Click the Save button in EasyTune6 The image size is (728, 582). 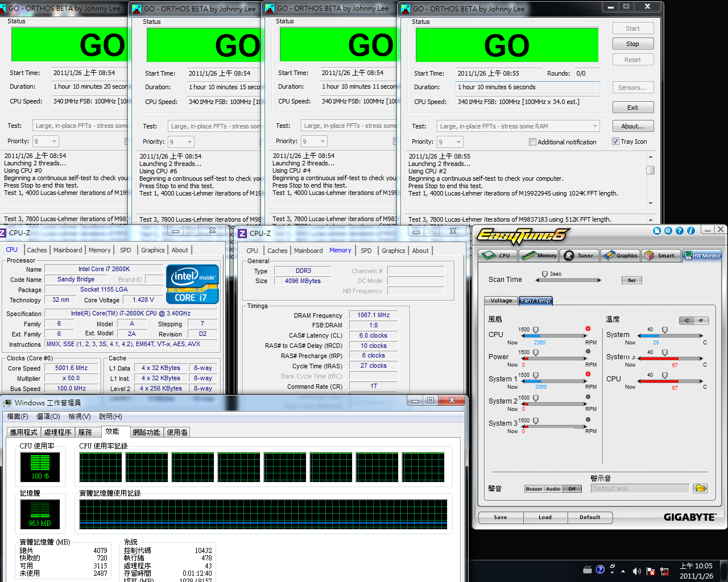[x=500, y=517]
